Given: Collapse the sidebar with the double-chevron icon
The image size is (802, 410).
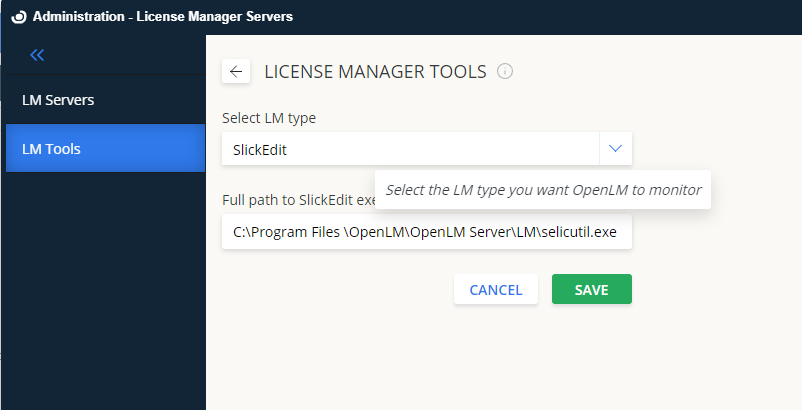Looking at the screenshot, I should pos(37,55).
